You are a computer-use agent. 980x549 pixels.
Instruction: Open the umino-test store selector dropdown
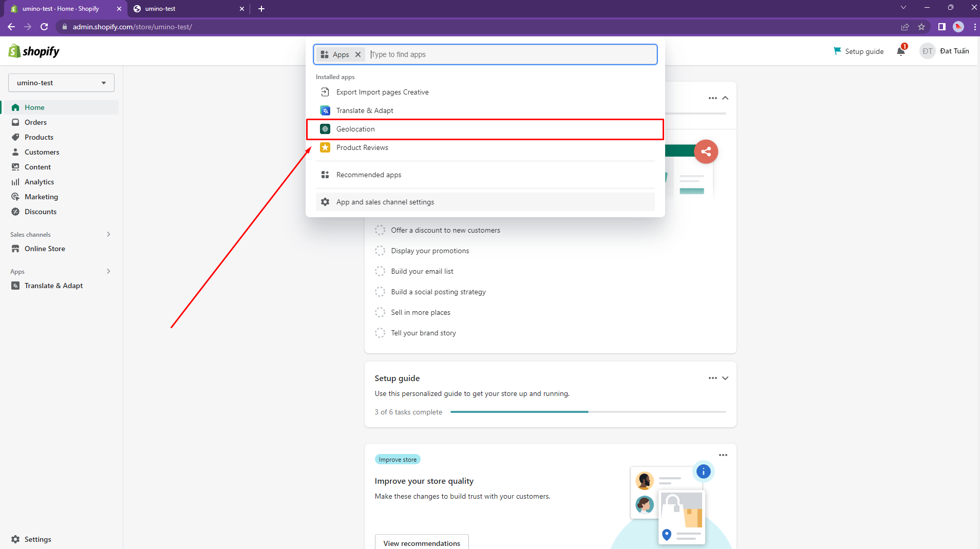click(61, 83)
